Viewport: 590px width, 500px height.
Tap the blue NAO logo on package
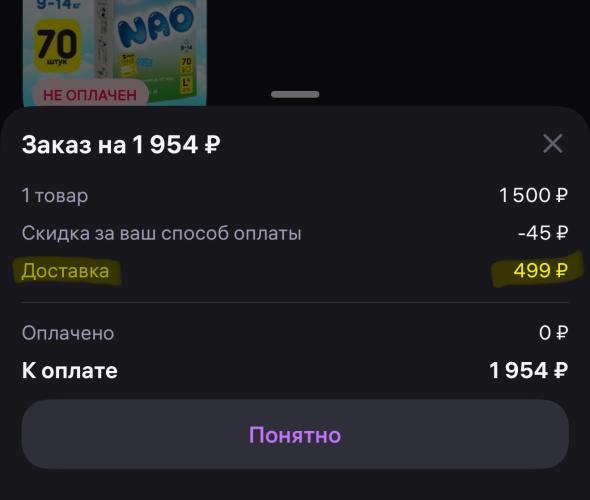pyautogui.click(x=155, y=25)
